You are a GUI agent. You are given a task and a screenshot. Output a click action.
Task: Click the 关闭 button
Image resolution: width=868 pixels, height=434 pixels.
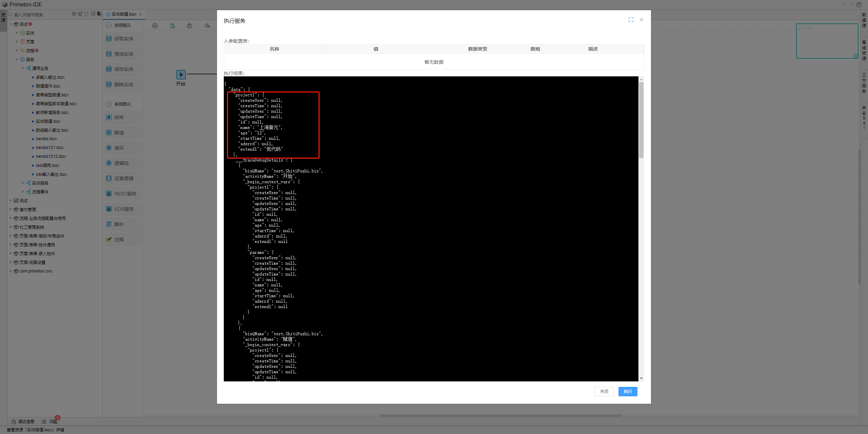point(604,391)
